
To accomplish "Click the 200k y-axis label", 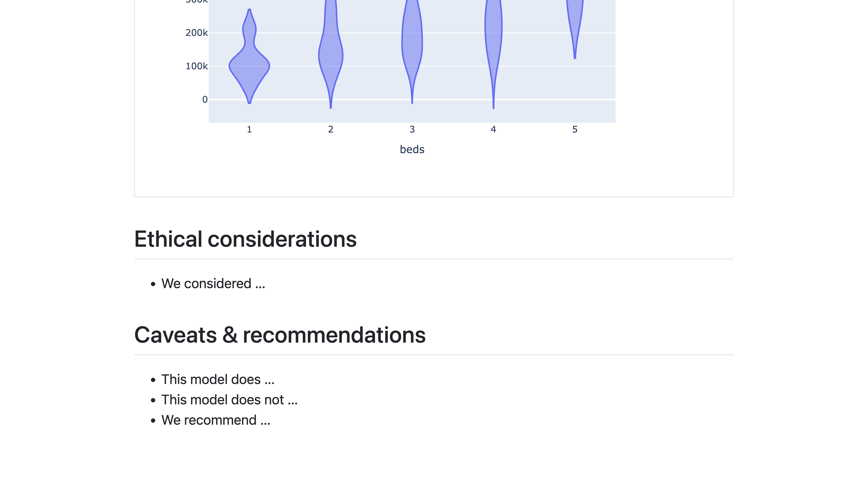I will point(196,33).
